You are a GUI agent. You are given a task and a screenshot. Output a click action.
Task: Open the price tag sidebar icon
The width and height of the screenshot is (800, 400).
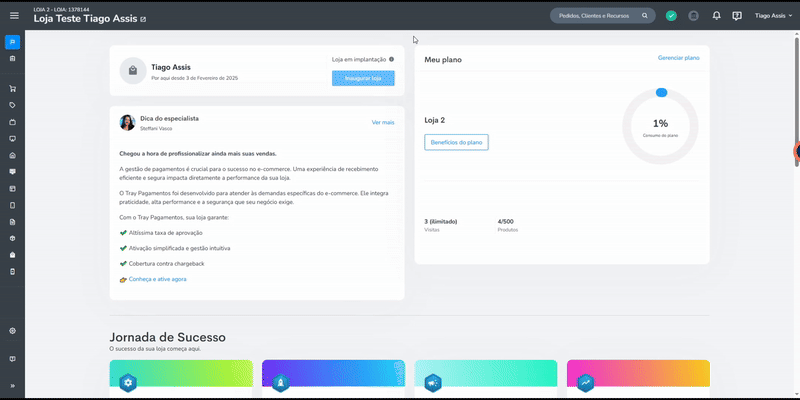coord(13,105)
